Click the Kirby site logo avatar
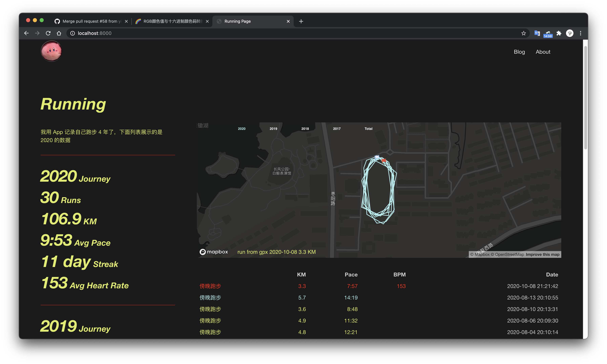This screenshot has height=364, width=607. pos(51,51)
